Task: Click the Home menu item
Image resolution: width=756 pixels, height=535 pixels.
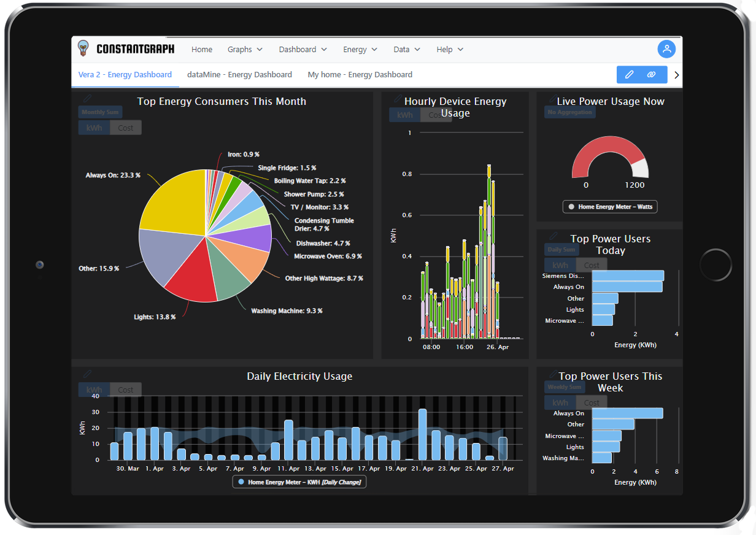Action: click(202, 50)
